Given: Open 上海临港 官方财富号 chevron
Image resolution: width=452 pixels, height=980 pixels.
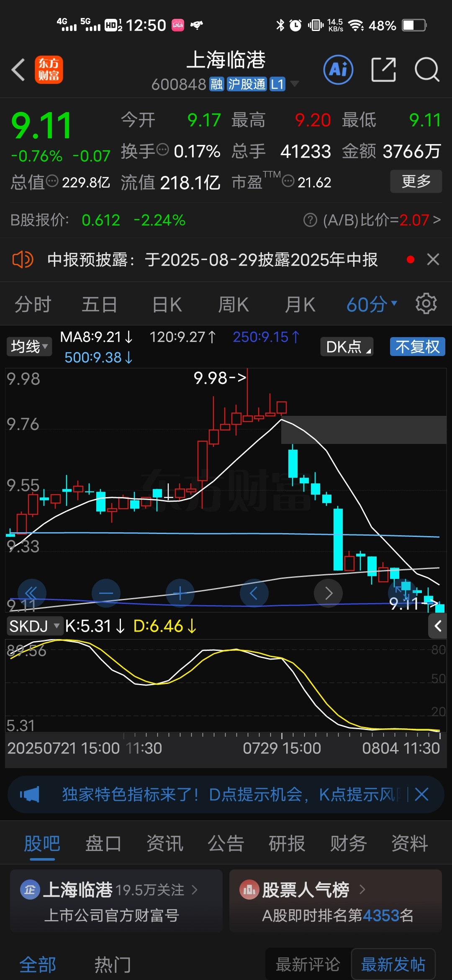Looking at the screenshot, I should (x=195, y=890).
